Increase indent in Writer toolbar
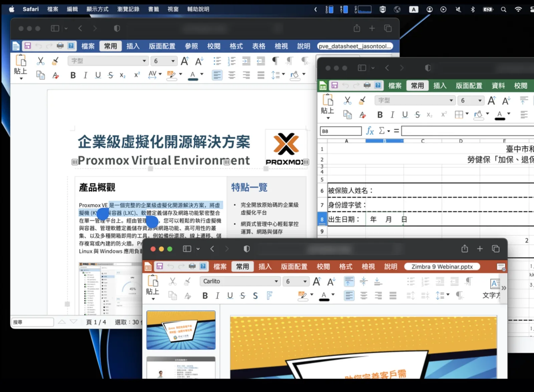Viewport: 534px width, 392px height. coord(246,61)
